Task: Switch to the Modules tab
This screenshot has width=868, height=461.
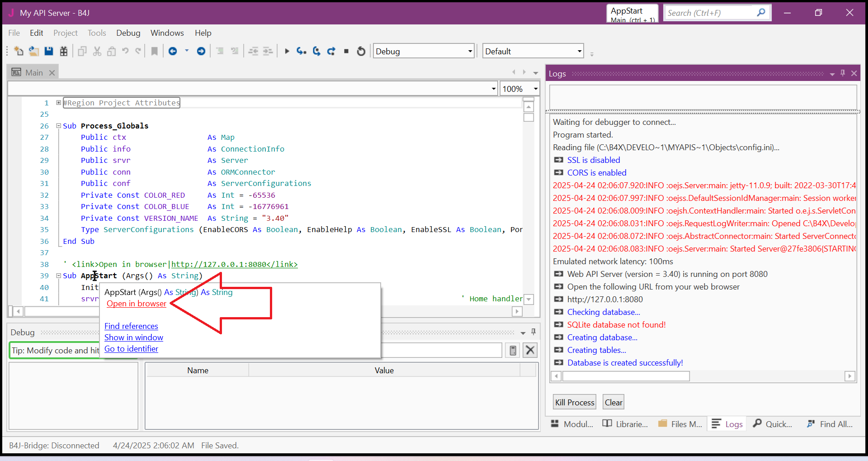Action: pos(572,424)
